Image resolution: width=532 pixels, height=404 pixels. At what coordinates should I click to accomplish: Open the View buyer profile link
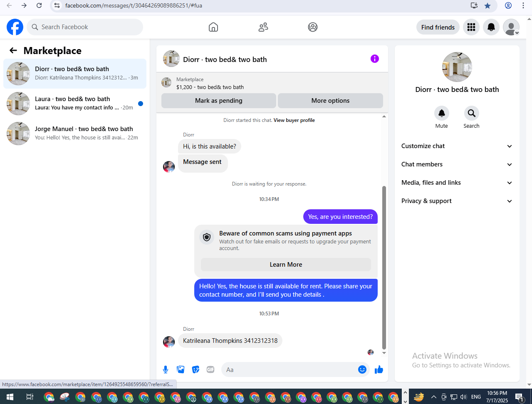click(x=294, y=120)
